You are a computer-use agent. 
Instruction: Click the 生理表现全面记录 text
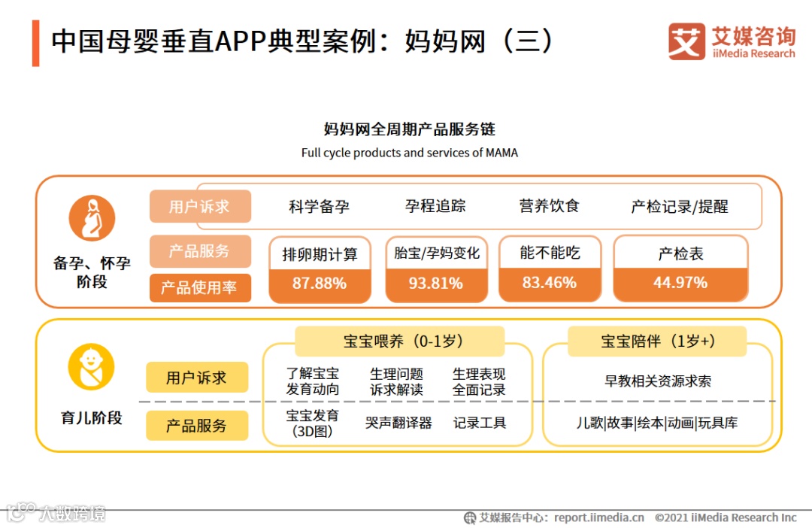(x=479, y=381)
